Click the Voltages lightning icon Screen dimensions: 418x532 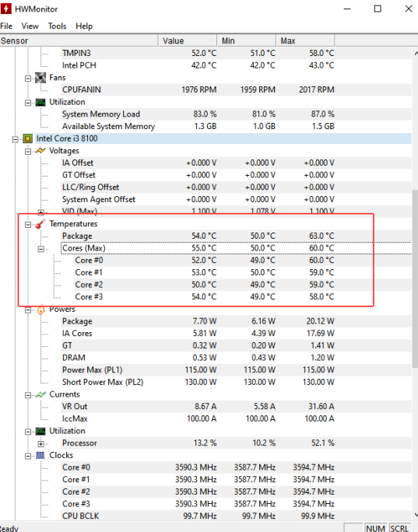(40, 151)
